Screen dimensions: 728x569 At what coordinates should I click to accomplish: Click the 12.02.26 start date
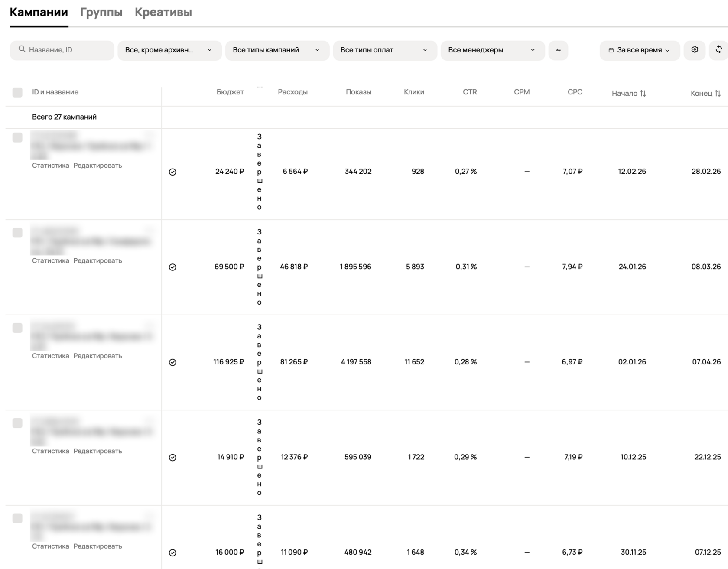coord(632,172)
